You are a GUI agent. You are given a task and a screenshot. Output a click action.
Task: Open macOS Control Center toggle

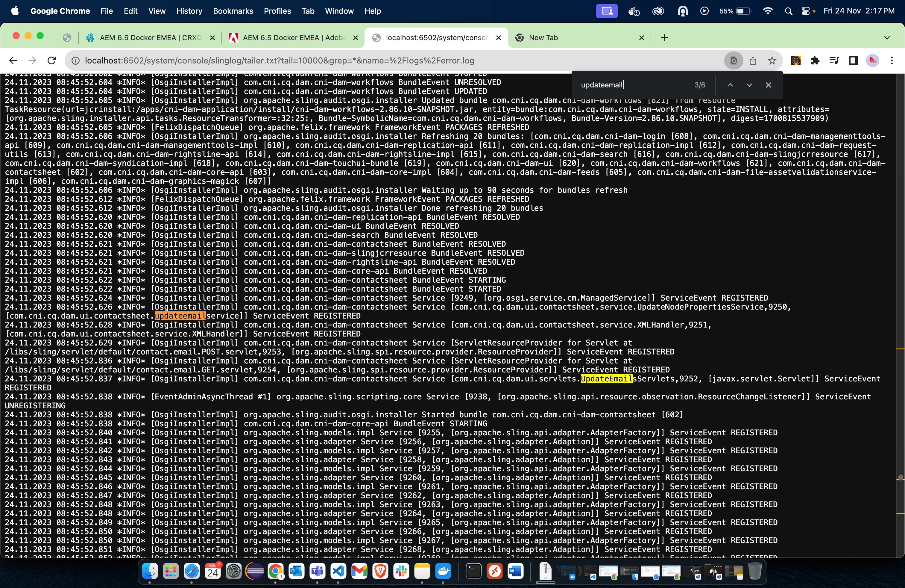(805, 11)
